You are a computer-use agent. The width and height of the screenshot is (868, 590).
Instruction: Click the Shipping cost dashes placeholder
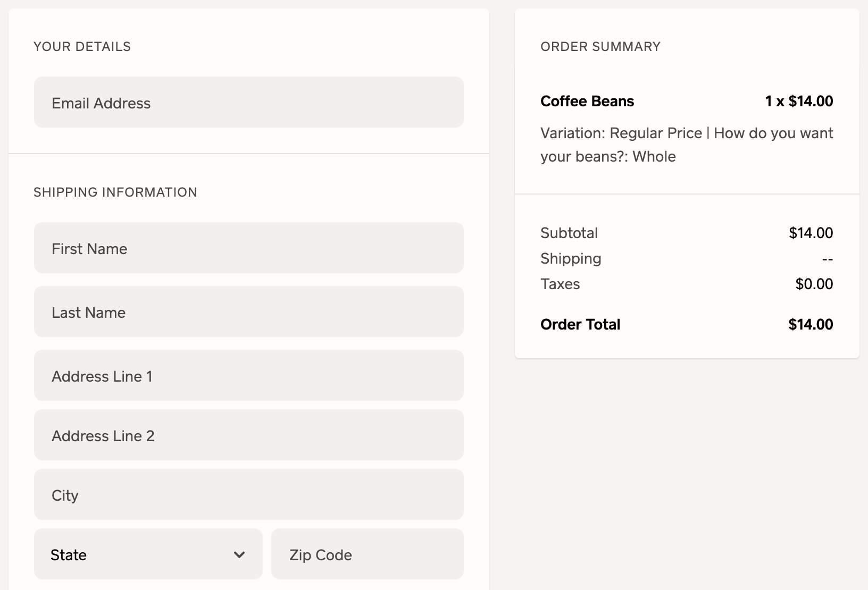point(827,259)
